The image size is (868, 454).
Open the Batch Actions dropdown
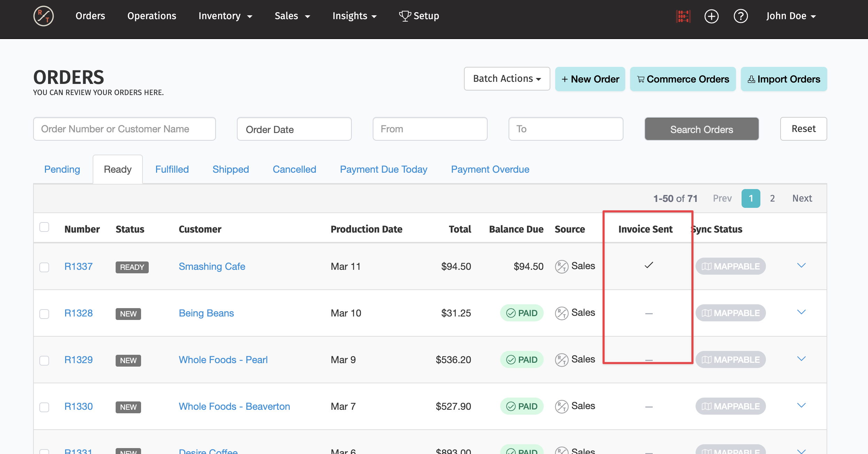pyautogui.click(x=507, y=79)
